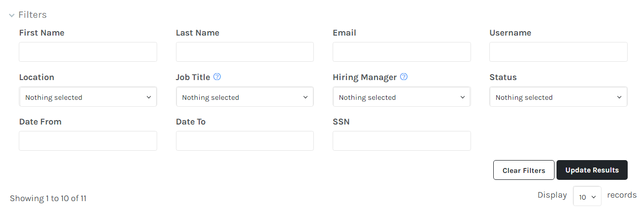Click the Last Name label

[x=198, y=33]
